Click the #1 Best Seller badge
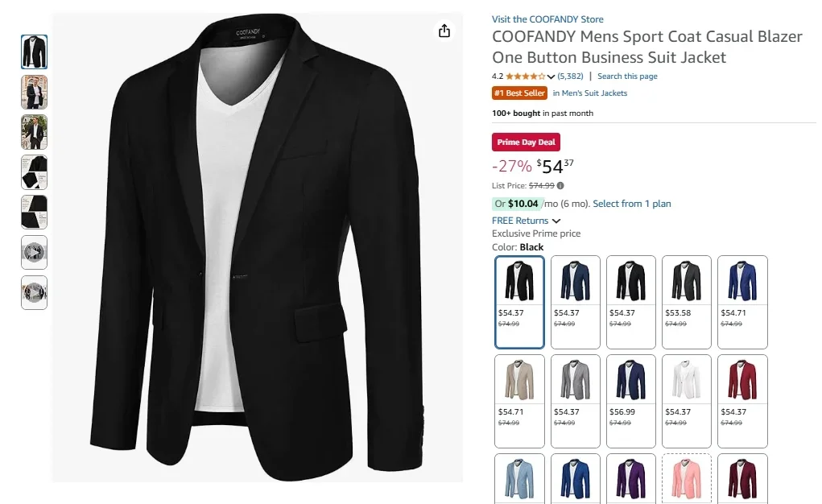 point(519,93)
